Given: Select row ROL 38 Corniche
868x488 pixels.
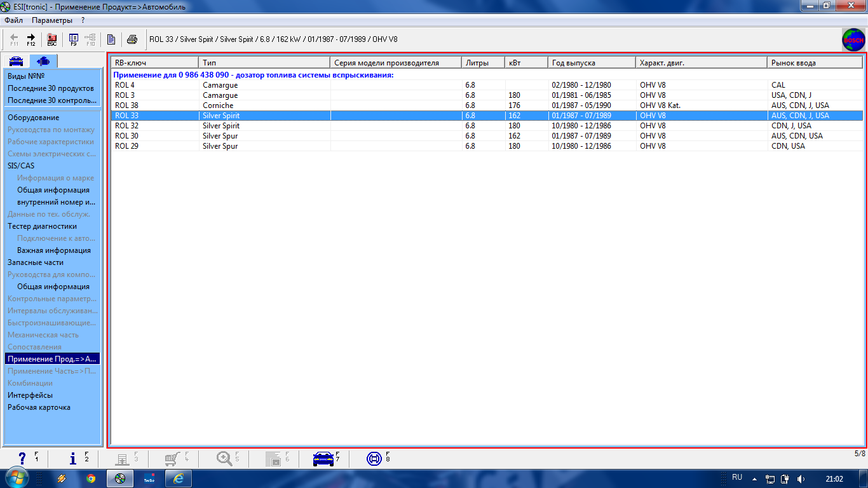Looking at the screenshot, I should coord(487,105).
